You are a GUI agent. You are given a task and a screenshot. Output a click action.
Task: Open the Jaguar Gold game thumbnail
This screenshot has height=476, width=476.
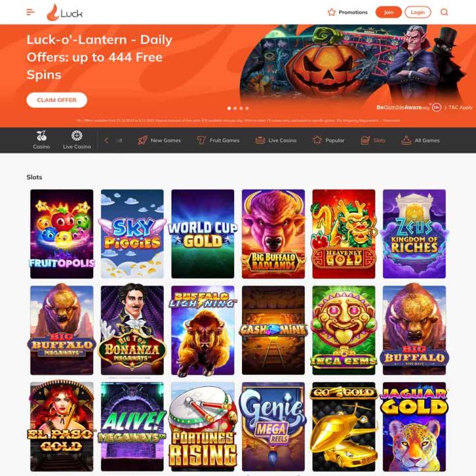(414, 426)
